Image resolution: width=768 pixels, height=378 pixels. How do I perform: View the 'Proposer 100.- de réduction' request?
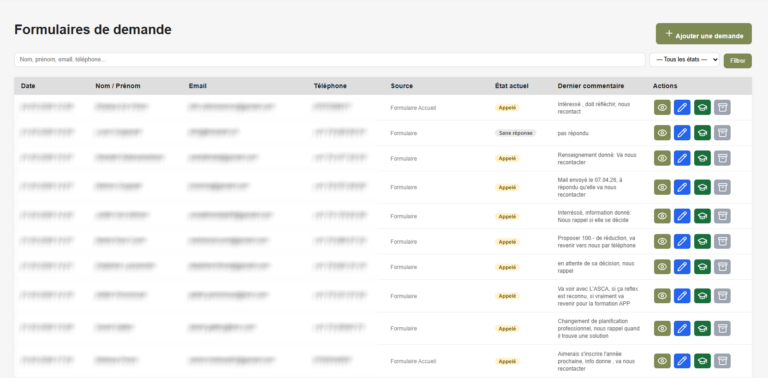tap(662, 241)
